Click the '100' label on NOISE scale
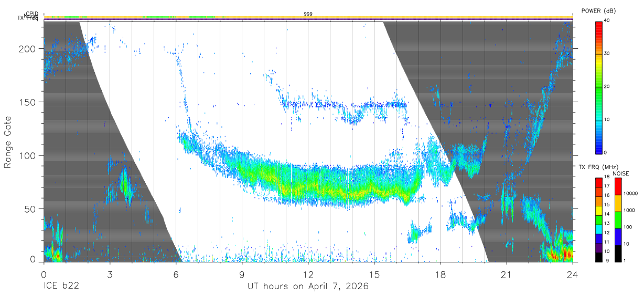This screenshot has height=297, width=644. (628, 227)
